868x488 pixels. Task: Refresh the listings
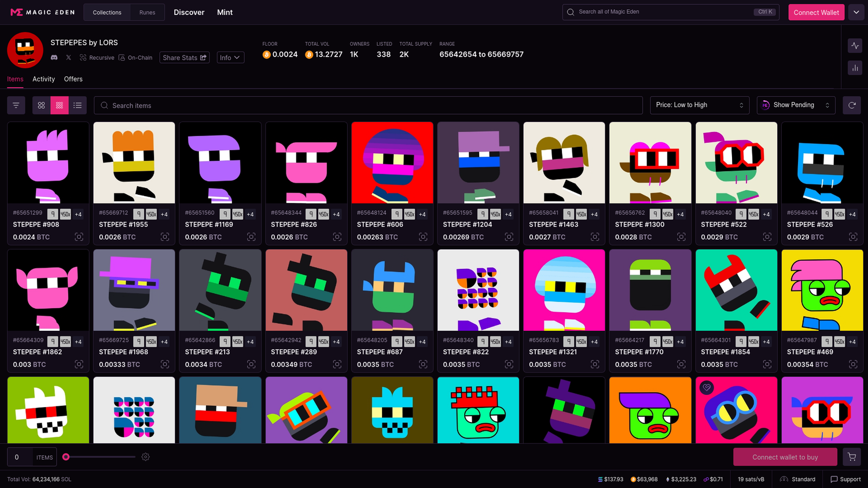[852, 105]
